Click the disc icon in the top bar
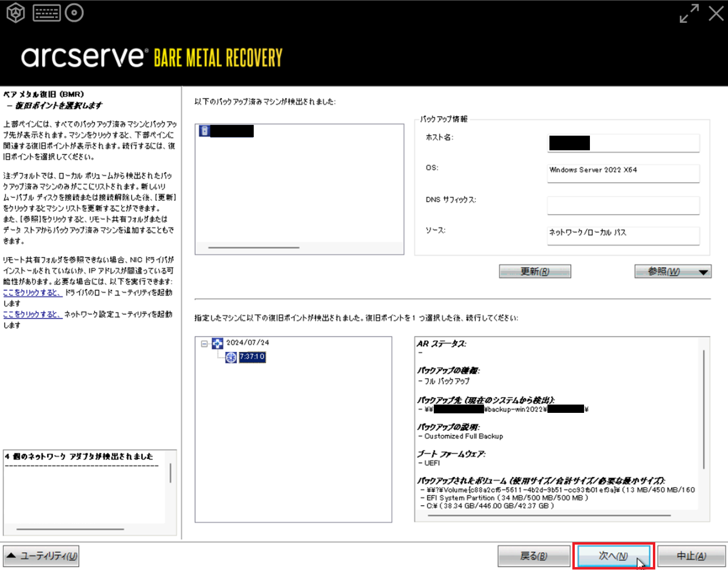This screenshot has width=728, height=570. coord(75,13)
